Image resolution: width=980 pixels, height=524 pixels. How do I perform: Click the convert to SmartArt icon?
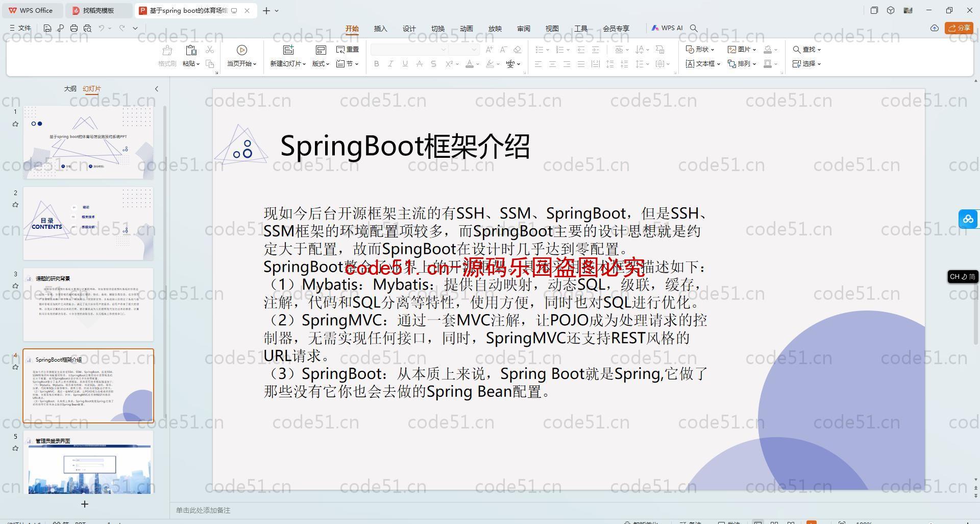[660, 50]
